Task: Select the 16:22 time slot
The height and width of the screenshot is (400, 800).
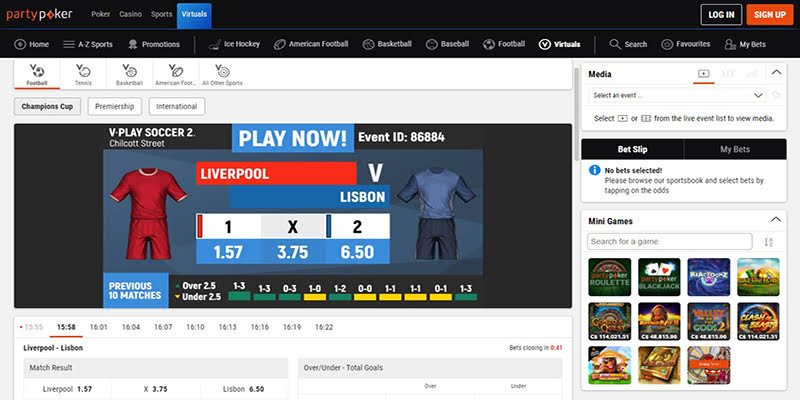Action: pyautogui.click(x=324, y=327)
